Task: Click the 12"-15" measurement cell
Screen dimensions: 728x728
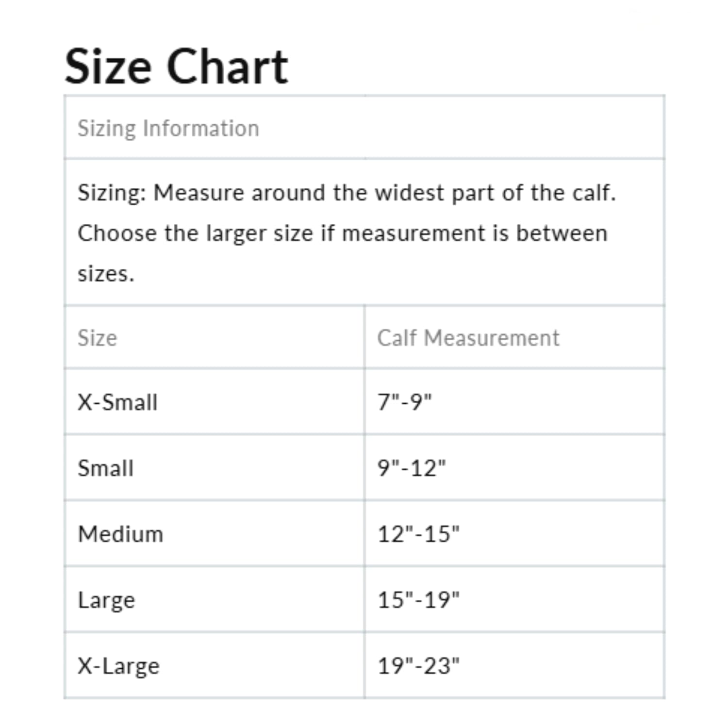Action: [x=418, y=534]
